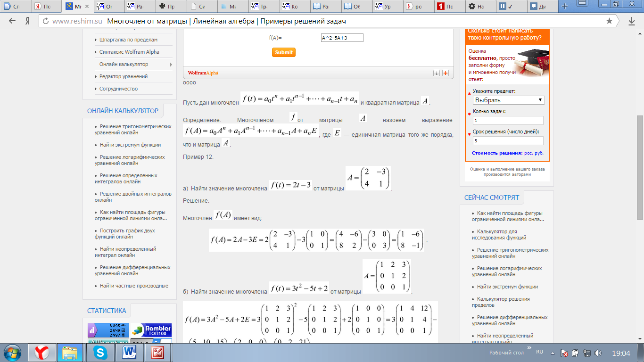Expand the 'Шпаргалка по пределам' item
Screen dimensions: 644x362
pos(128,40)
